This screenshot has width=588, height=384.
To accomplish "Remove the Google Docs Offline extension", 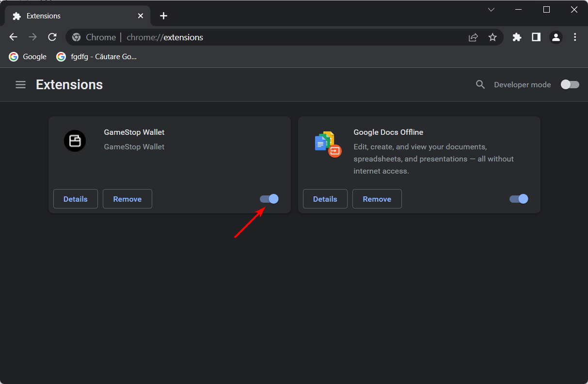I will (x=377, y=199).
